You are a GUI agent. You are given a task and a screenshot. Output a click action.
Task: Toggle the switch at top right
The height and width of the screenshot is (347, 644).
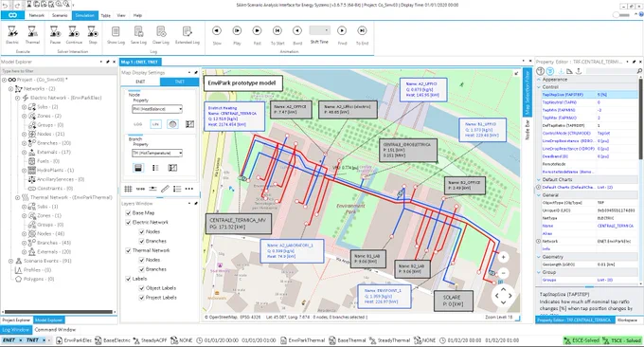coord(620,15)
